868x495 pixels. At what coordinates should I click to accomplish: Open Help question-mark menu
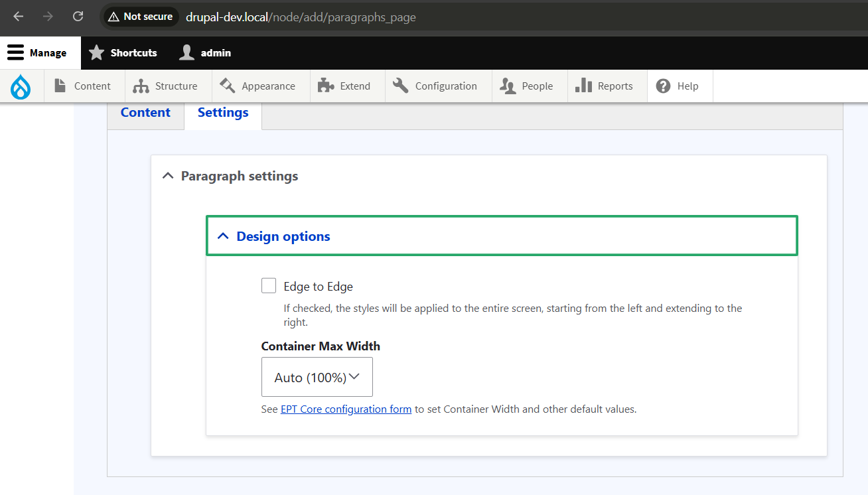point(680,86)
